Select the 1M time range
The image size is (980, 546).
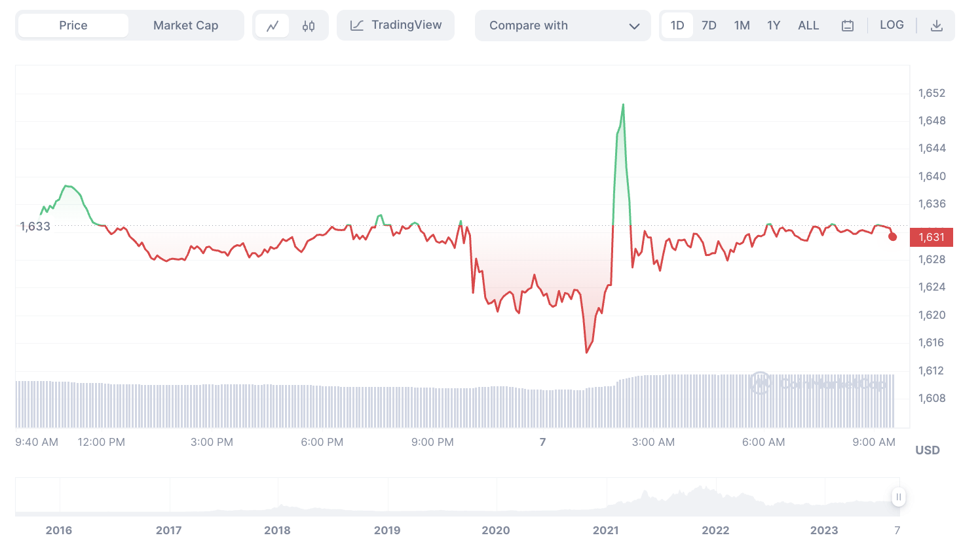[742, 26]
